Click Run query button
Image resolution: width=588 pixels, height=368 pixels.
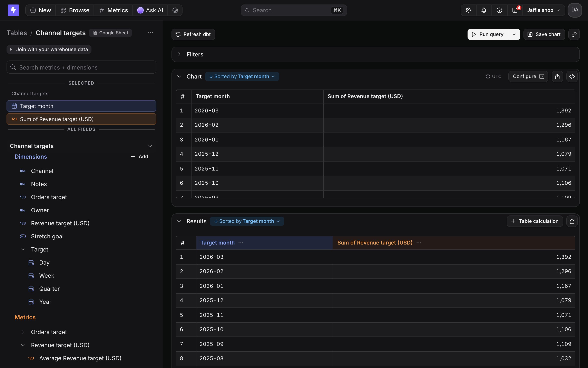tap(488, 34)
